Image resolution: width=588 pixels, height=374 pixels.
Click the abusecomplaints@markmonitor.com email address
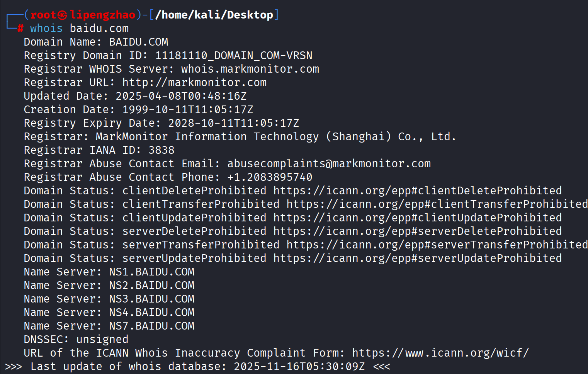pyautogui.click(x=329, y=163)
